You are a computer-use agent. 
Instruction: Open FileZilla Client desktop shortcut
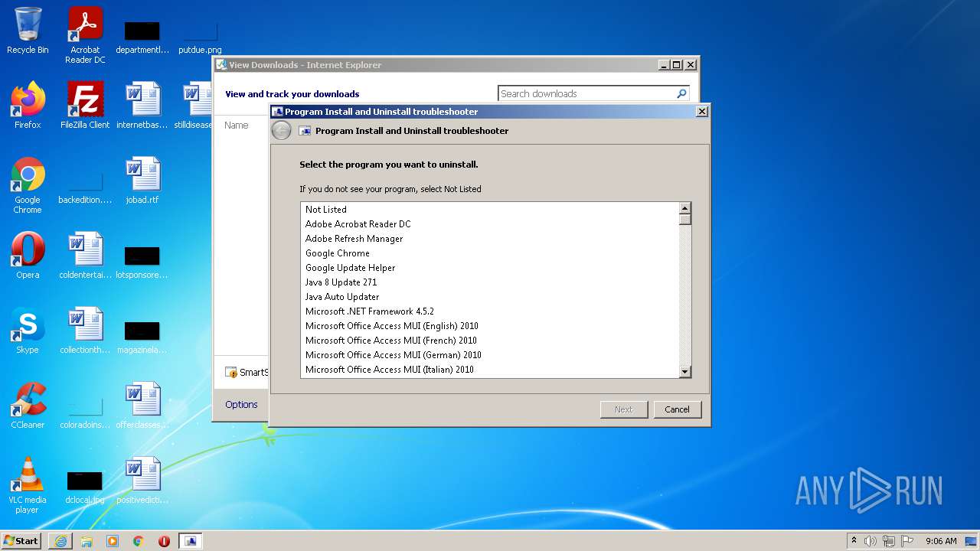(x=85, y=105)
